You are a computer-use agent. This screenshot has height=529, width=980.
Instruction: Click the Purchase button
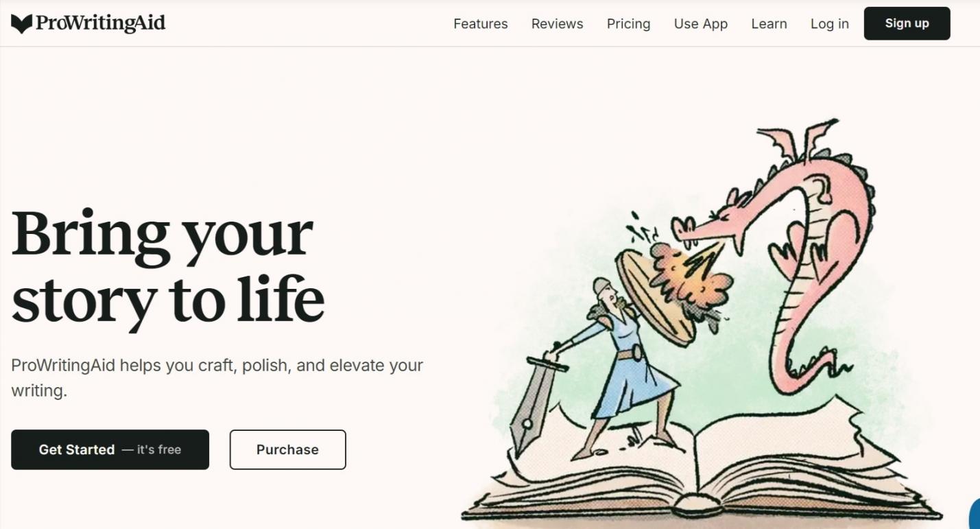288,449
